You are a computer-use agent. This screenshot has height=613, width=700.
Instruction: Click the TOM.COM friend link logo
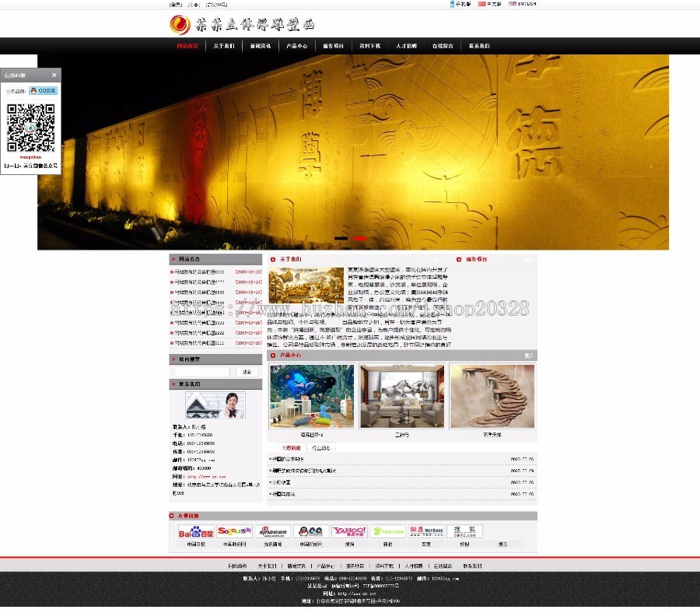click(388, 531)
